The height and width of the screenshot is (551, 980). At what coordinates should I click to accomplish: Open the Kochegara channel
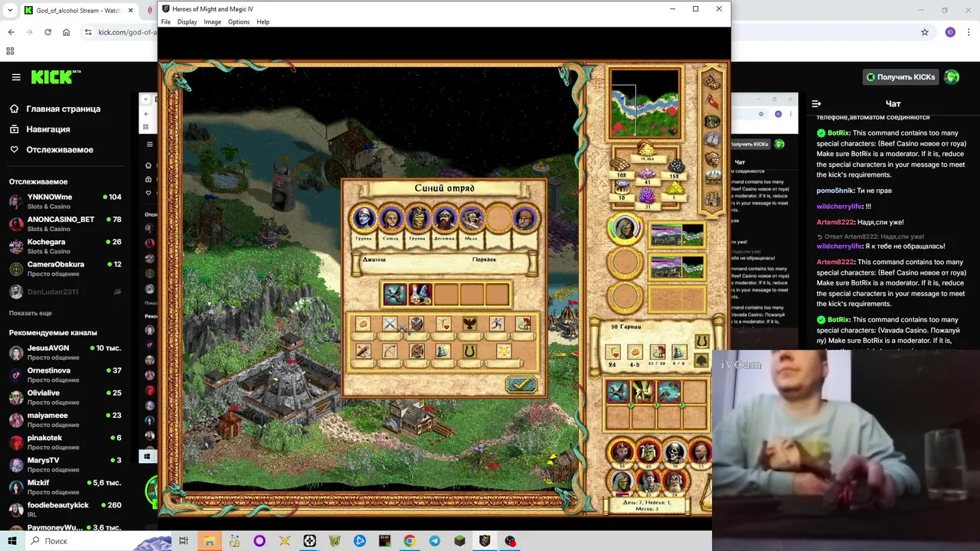[65, 246]
